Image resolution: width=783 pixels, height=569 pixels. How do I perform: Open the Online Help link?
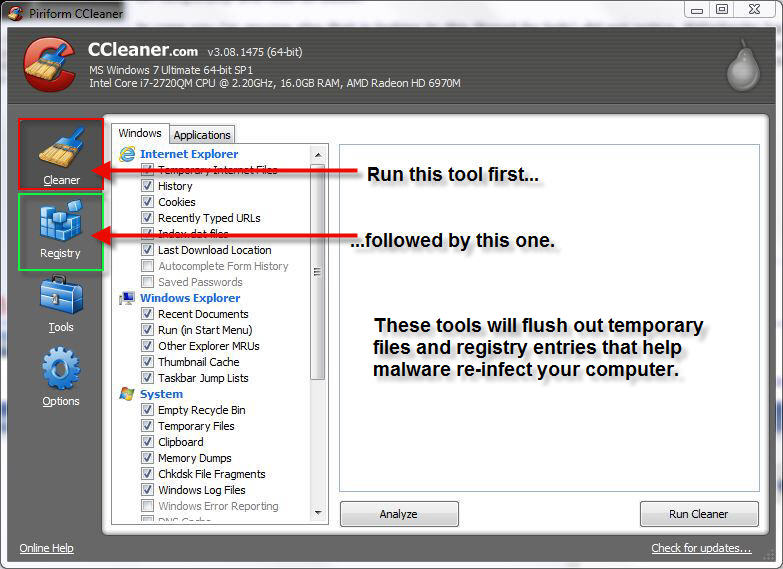click(46, 548)
